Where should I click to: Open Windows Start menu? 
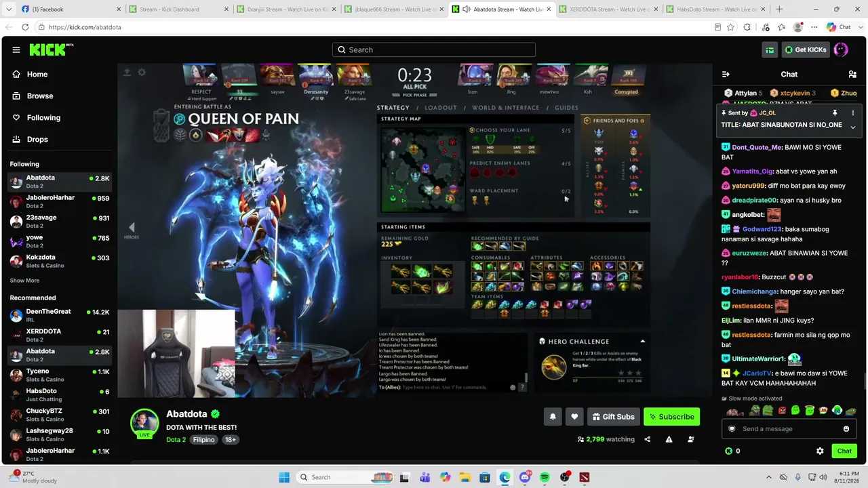point(284,477)
